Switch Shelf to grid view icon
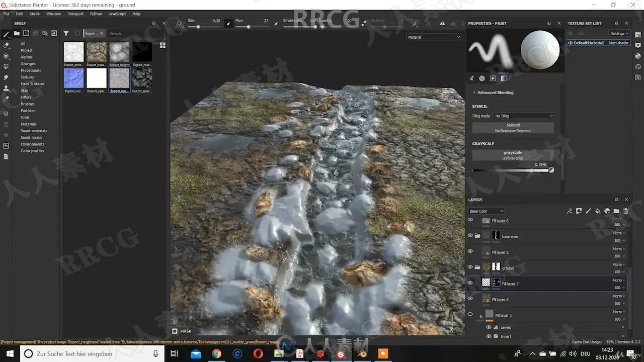644x362 pixels. 163,45
